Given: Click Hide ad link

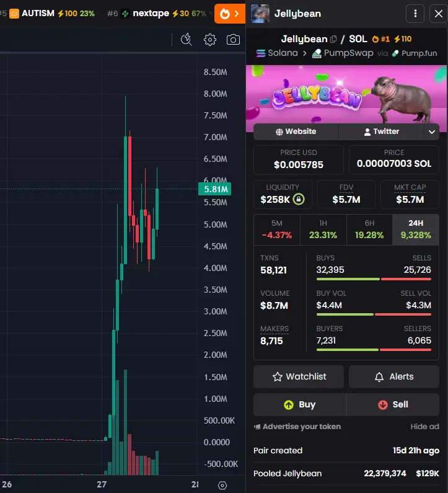Looking at the screenshot, I should [x=424, y=427].
